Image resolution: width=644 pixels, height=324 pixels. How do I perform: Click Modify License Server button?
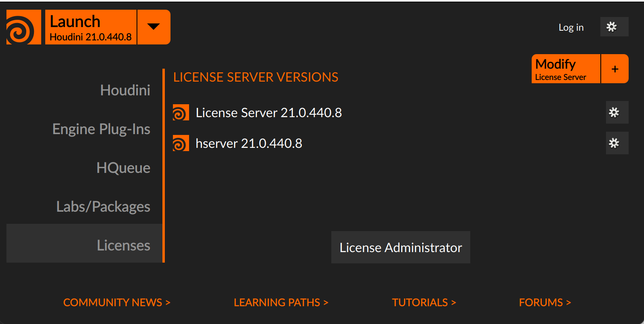[x=566, y=69]
